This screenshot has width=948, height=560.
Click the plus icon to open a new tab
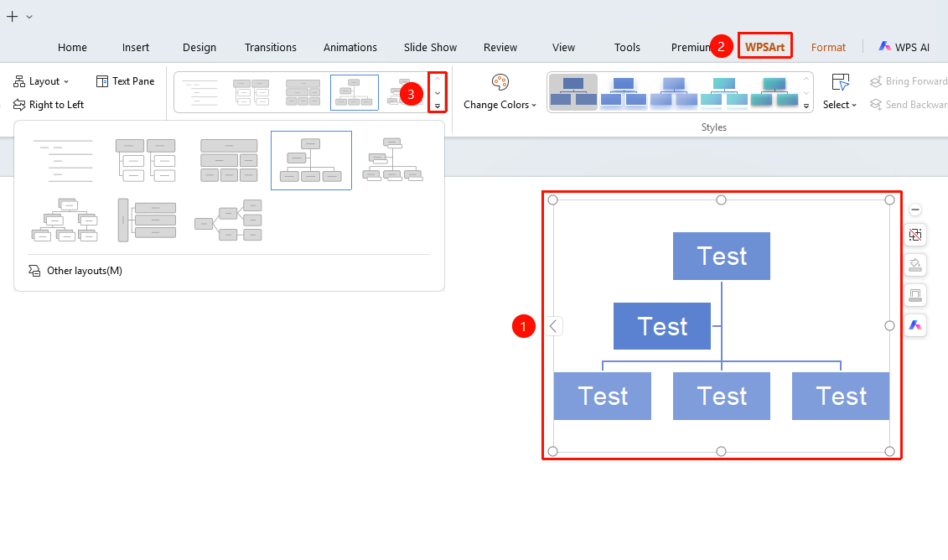pyautogui.click(x=12, y=16)
